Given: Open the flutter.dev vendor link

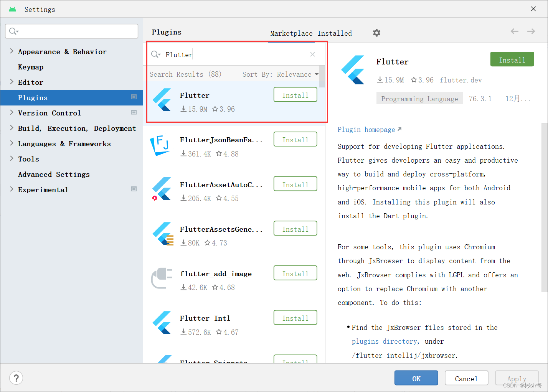Looking at the screenshot, I should (x=461, y=80).
